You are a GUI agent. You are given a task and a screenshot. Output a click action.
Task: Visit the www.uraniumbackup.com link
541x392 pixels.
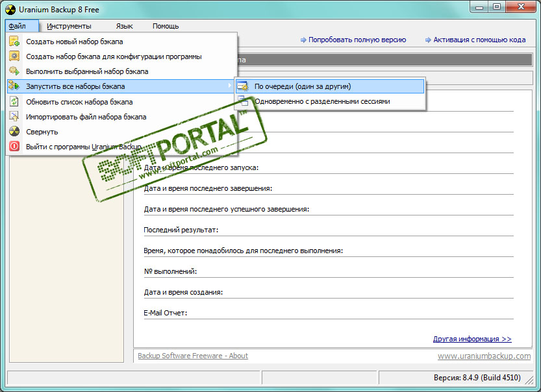point(484,356)
